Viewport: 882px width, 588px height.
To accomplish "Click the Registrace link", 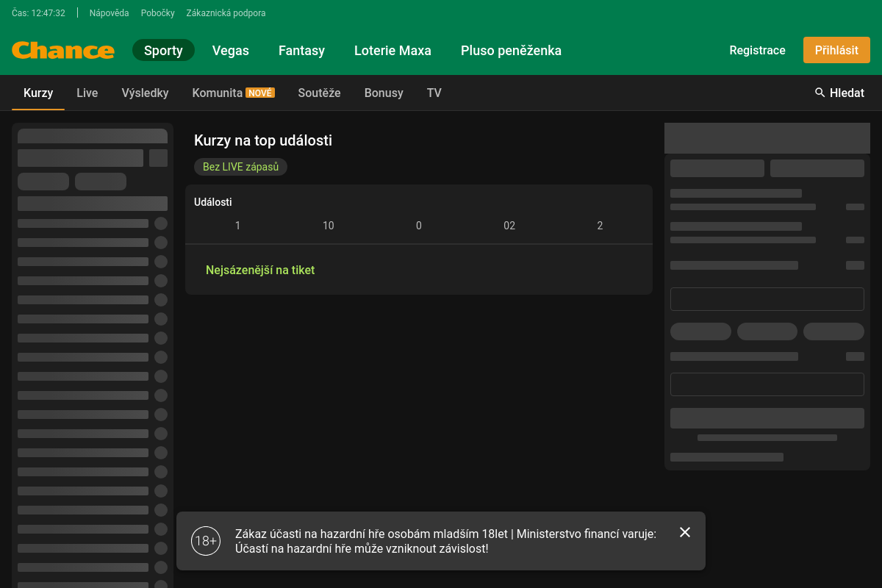I will point(757,51).
